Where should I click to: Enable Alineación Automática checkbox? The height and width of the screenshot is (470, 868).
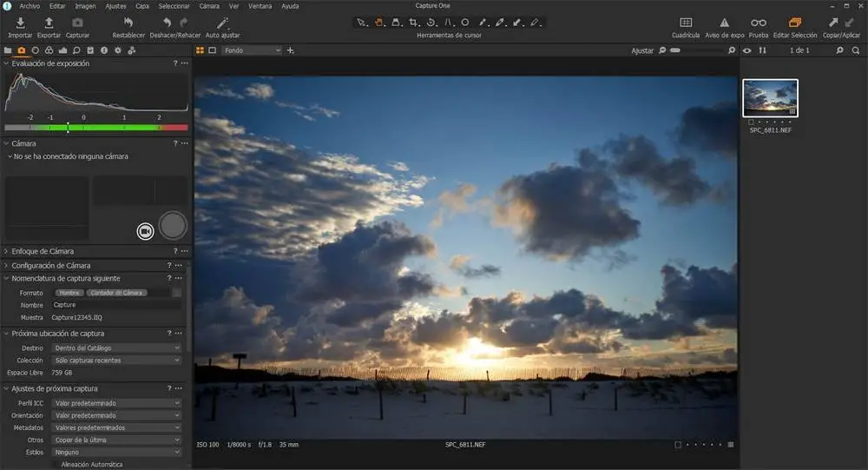pyautogui.click(x=56, y=465)
